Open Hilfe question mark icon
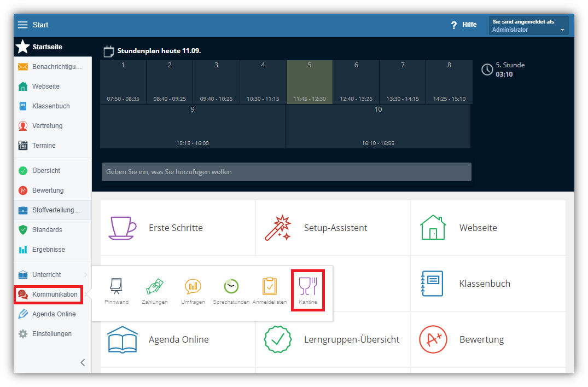The height and width of the screenshot is (387, 588). 454,25
